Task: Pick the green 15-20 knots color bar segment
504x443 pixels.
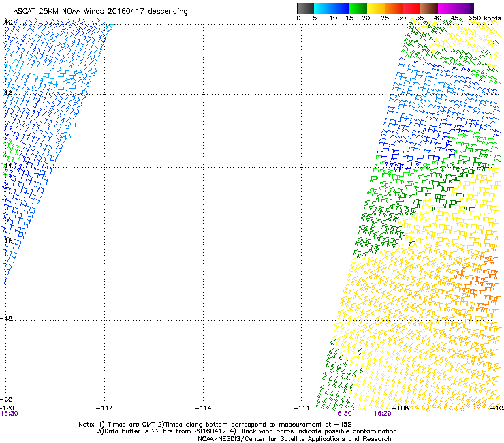Action: pos(358,8)
